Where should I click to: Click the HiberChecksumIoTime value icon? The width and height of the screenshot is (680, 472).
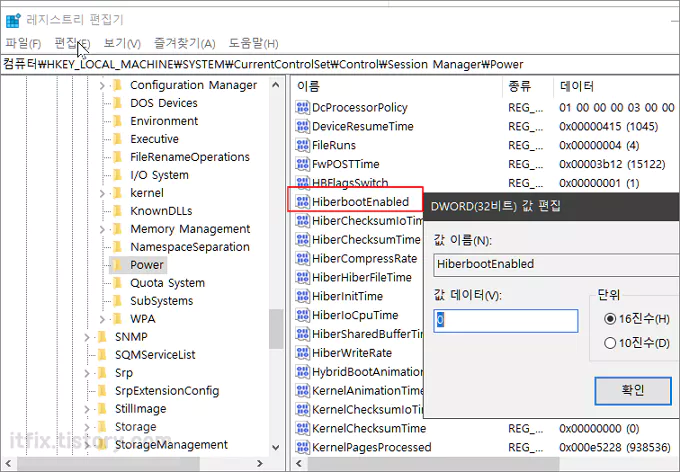click(302, 220)
